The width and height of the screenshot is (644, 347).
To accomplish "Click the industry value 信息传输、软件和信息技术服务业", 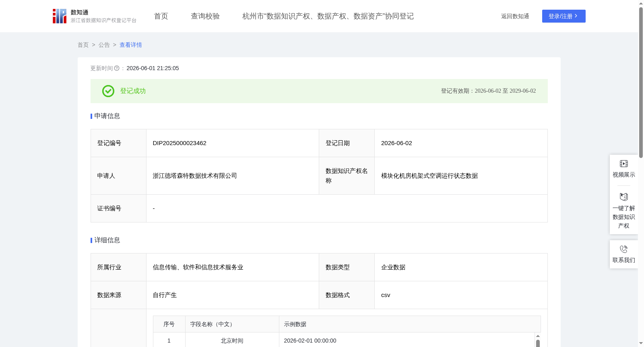I will [198, 267].
